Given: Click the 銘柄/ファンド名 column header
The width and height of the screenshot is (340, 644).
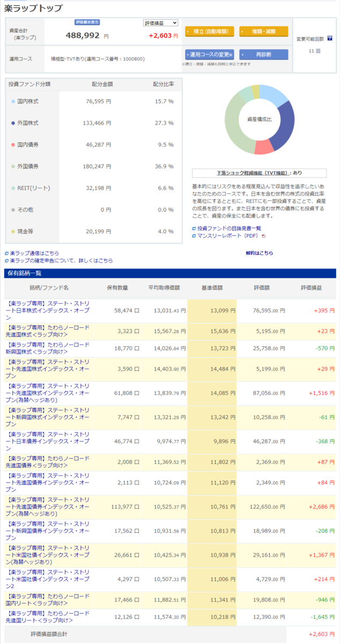Looking at the screenshot, I should (x=49, y=288).
